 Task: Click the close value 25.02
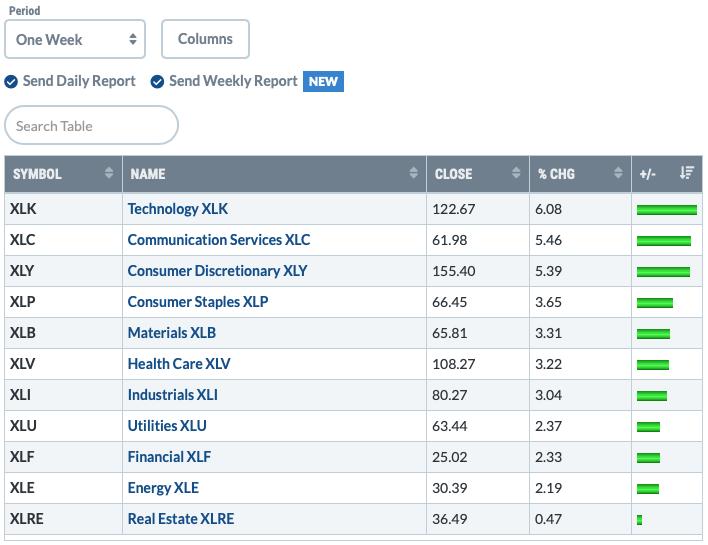click(x=449, y=457)
